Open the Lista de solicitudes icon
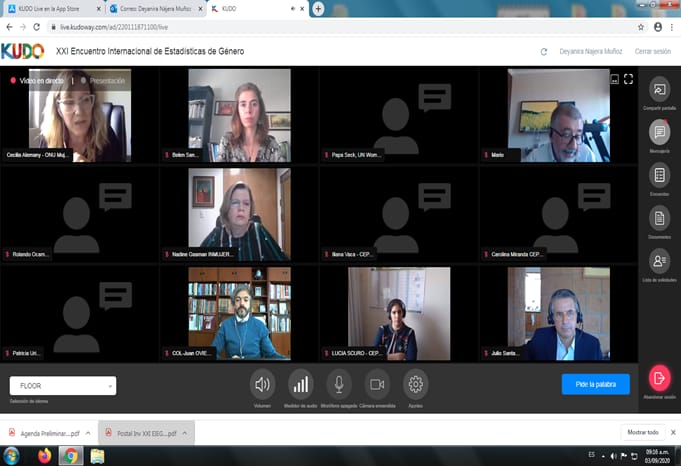 pos(659,261)
